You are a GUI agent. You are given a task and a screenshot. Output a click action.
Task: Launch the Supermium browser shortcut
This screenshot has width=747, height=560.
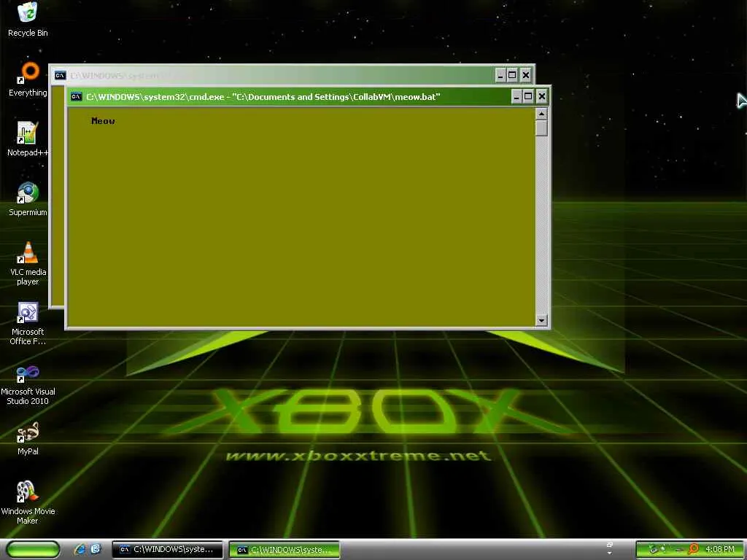coord(28,198)
